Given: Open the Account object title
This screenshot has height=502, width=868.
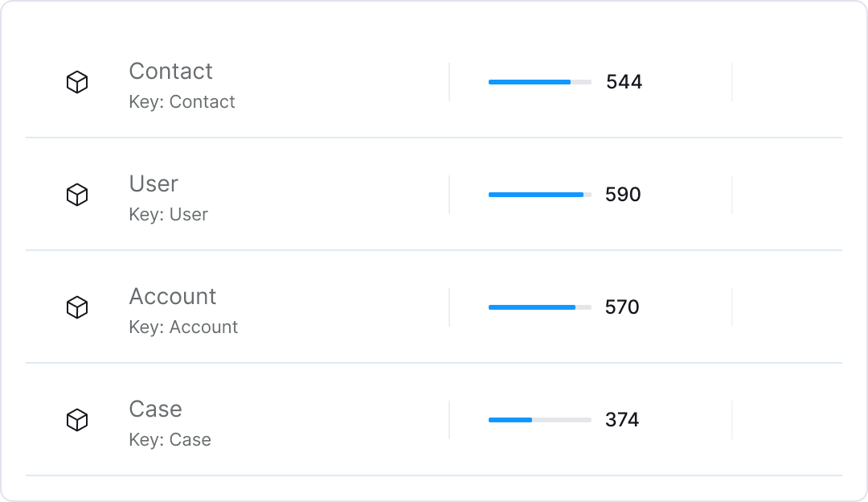Looking at the screenshot, I should 173,296.
